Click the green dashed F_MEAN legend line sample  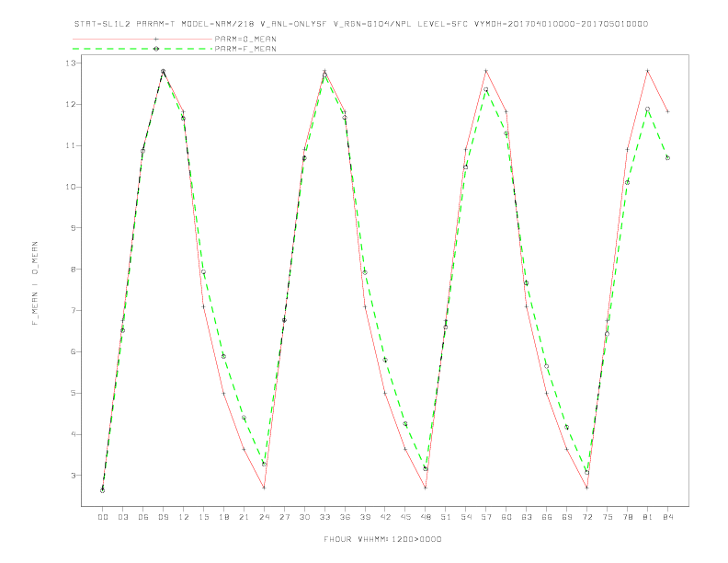pyautogui.click(x=142, y=49)
